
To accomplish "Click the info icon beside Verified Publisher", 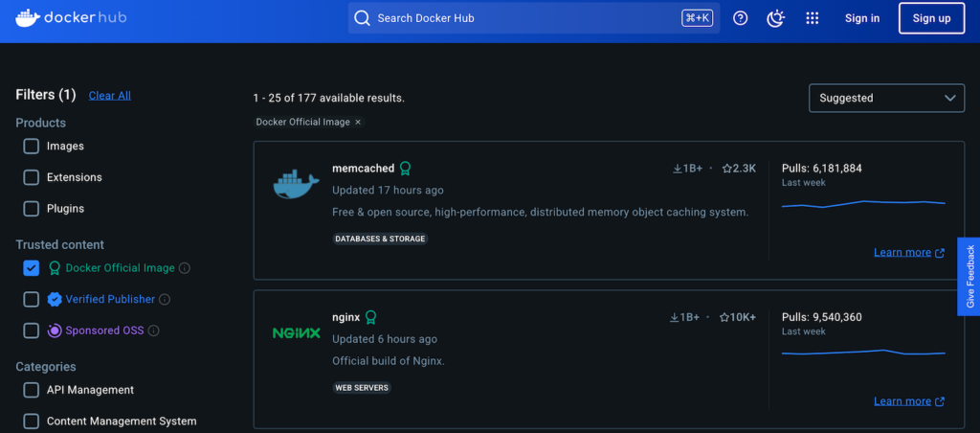I will [165, 300].
